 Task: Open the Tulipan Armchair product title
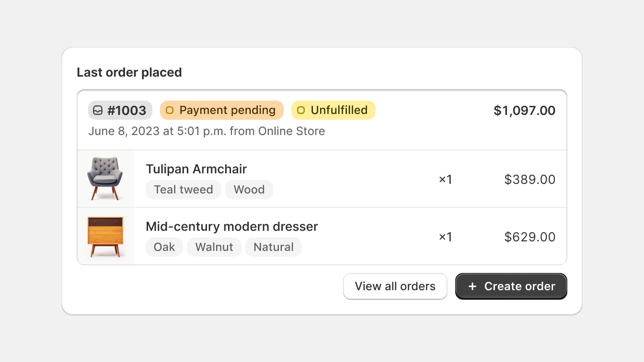point(196,169)
